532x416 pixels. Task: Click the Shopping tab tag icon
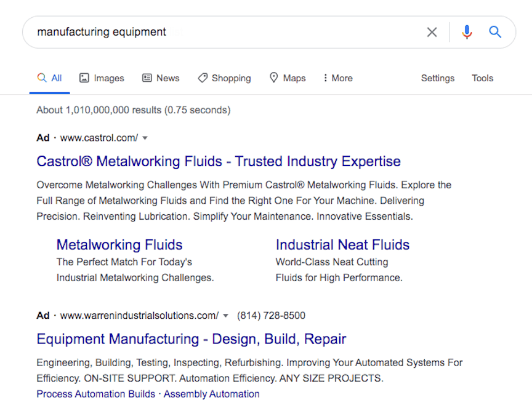pos(203,78)
